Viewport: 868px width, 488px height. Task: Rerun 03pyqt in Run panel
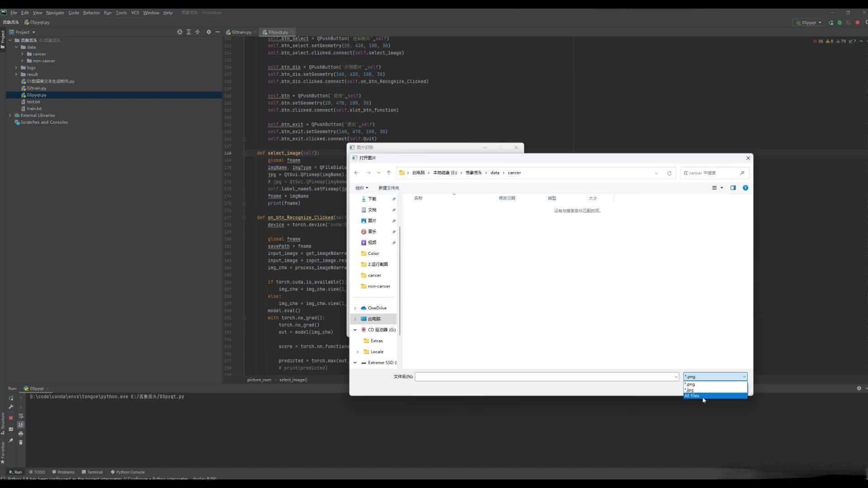(x=11, y=398)
